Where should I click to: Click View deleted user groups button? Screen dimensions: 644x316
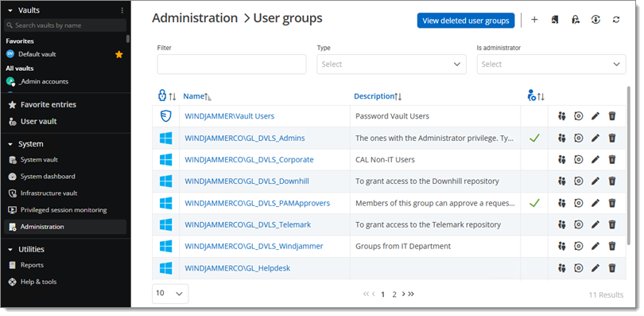tap(466, 21)
